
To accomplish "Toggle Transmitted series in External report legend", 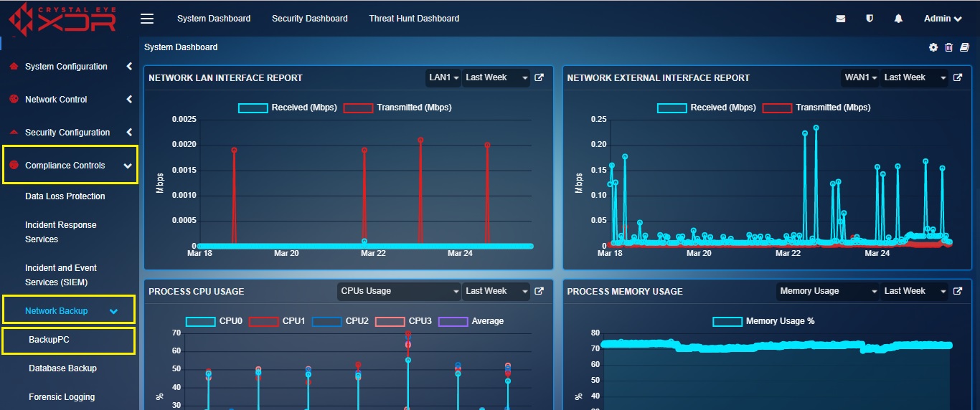I will 816,108.
